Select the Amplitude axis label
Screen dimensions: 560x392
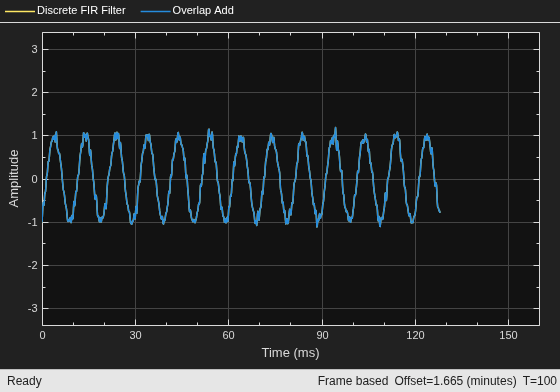14,179
